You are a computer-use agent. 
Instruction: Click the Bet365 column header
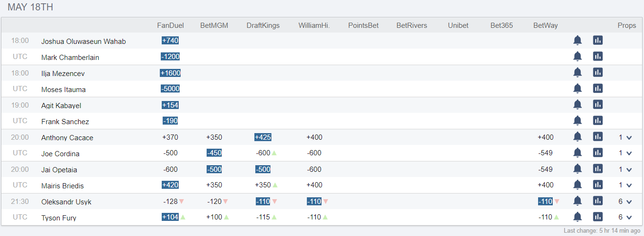pos(502,25)
